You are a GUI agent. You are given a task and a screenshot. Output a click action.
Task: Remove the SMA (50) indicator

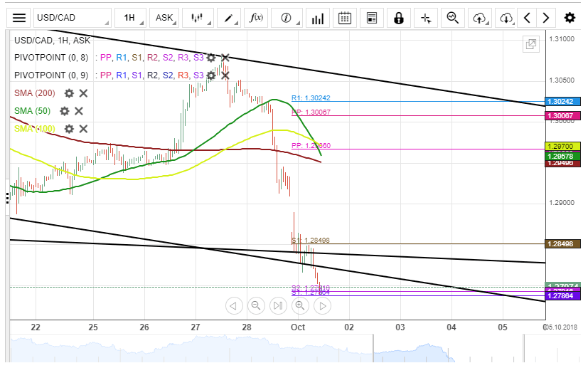pos(78,111)
